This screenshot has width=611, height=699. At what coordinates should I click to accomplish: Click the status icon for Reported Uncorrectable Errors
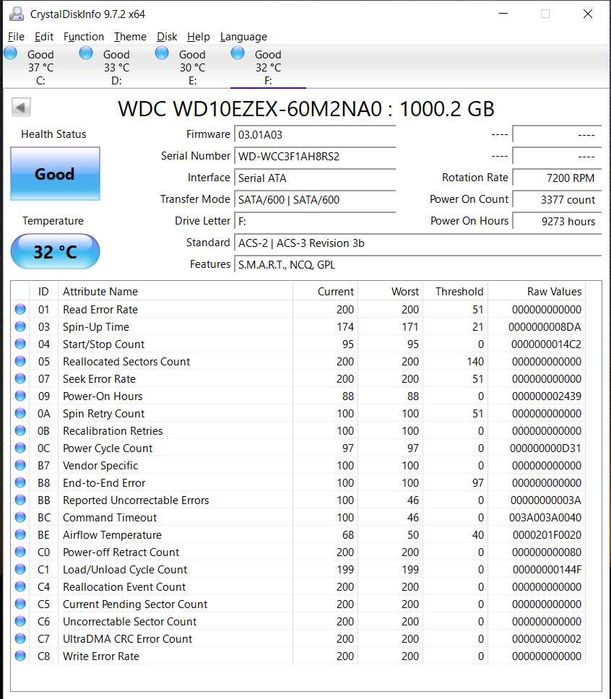pyautogui.click(x=20, y=500)
